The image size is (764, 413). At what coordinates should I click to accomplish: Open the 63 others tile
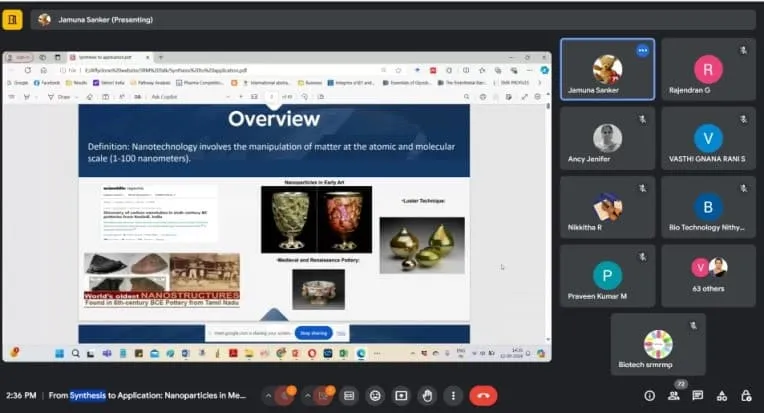coord(708,276)
